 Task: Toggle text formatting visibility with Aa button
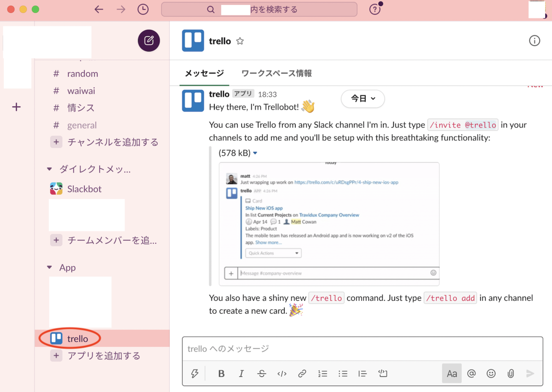pyautogui.click(x=451, y=373)
